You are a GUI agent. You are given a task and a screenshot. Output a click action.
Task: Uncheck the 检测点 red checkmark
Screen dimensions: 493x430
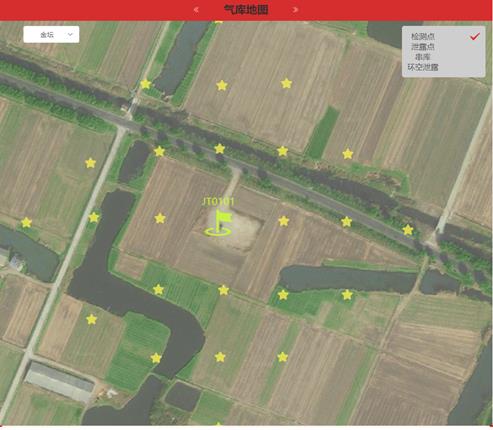click(475, 36)
